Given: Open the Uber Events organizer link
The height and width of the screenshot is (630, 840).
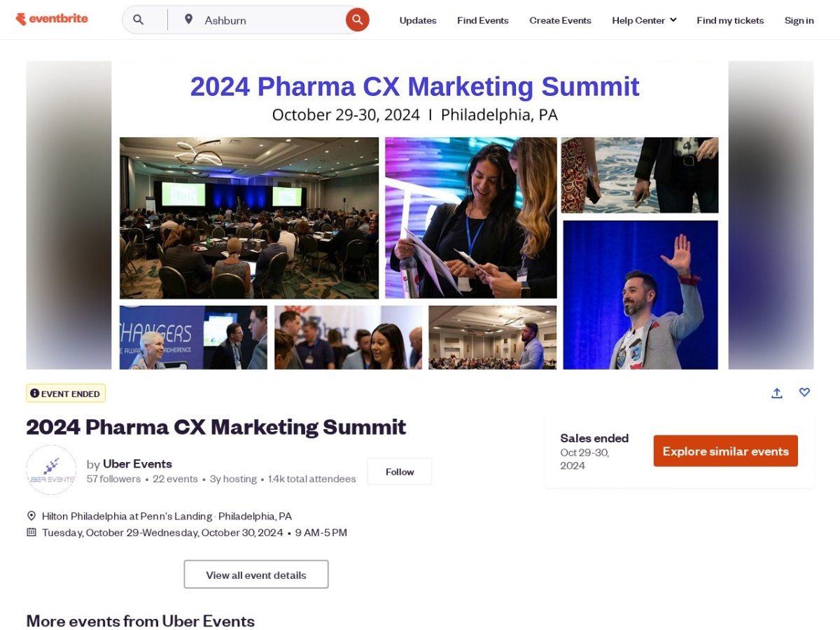Looking at the screenshot, I should (x=137, y=463).
